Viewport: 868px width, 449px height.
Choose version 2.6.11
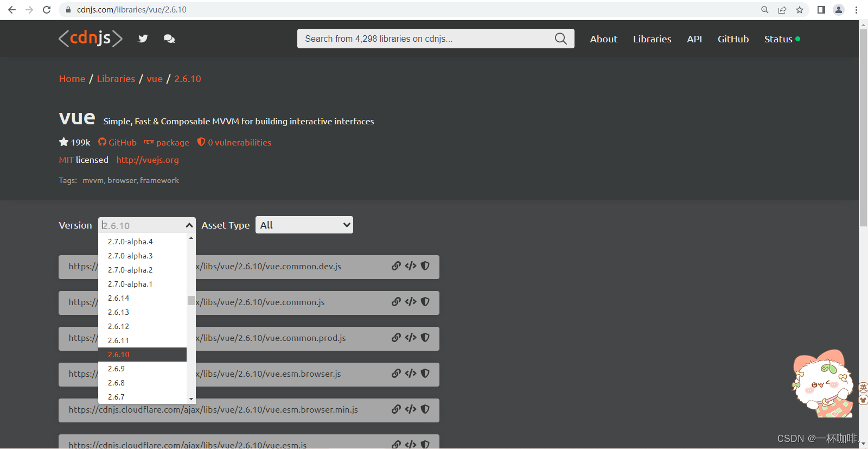(x=143, y=340)
